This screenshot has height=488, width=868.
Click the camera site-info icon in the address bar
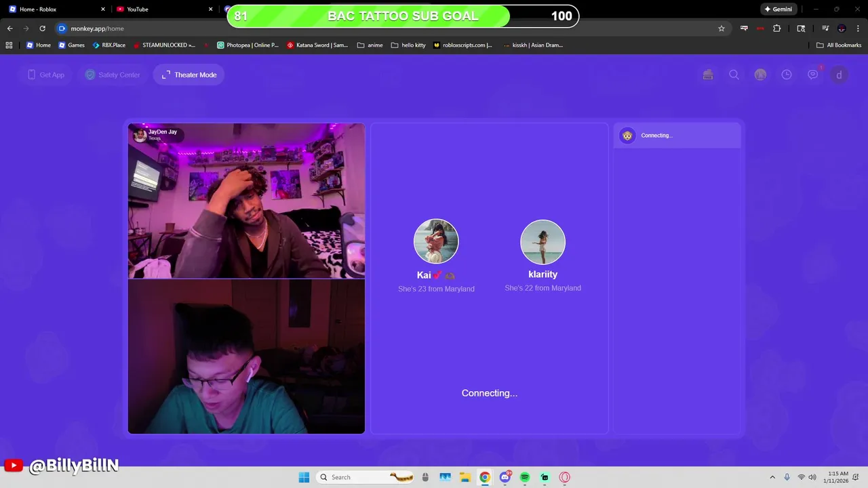(x=62, y=28)
